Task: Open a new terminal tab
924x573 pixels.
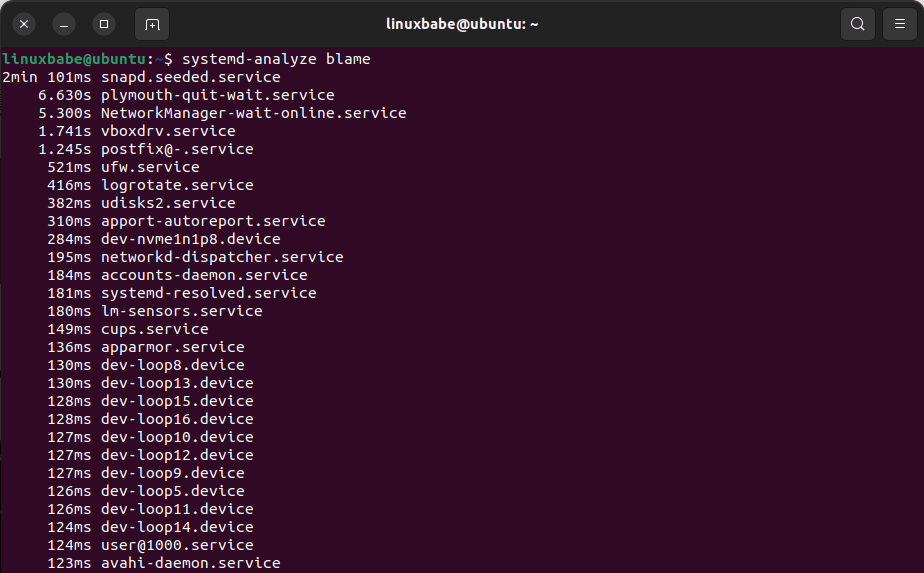Action: pos(152,23)
